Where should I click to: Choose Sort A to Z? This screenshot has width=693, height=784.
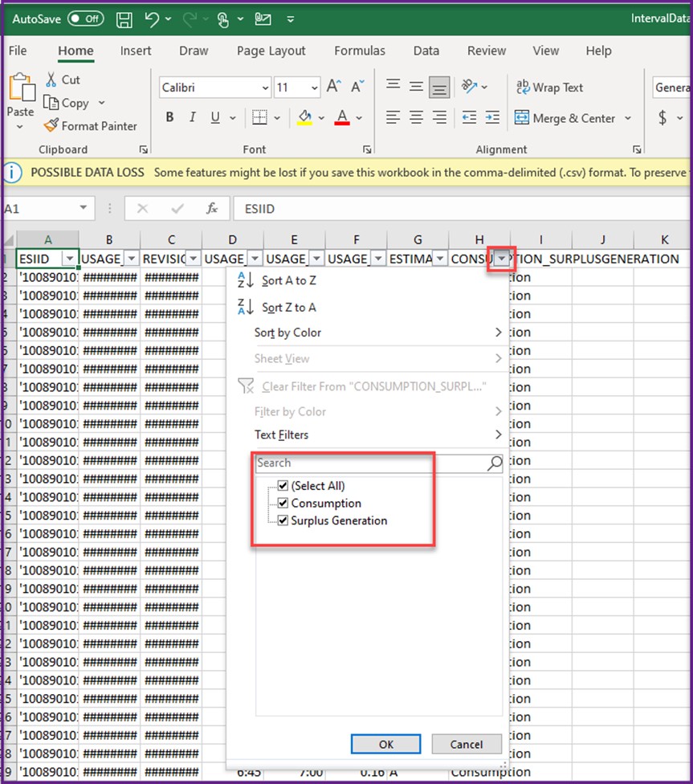[288, 281]
